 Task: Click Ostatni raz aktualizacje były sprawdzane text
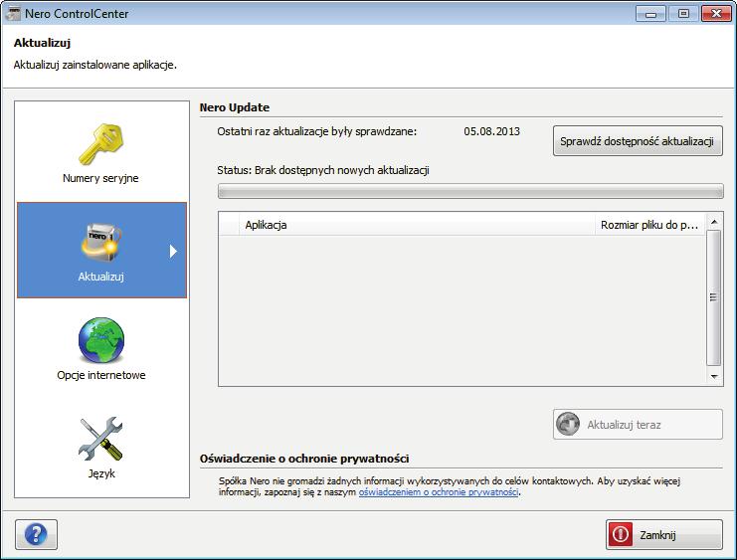click(x=317, y=131)
